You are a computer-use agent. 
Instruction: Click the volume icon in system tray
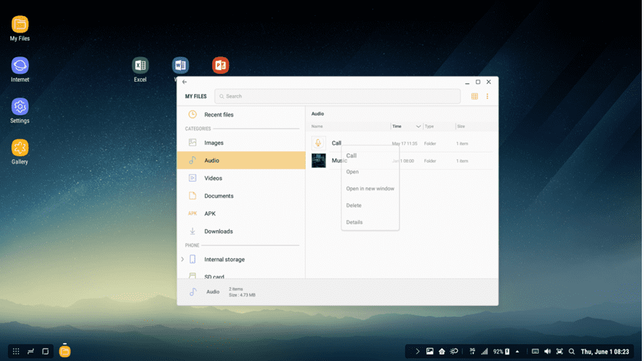point(547,352)
